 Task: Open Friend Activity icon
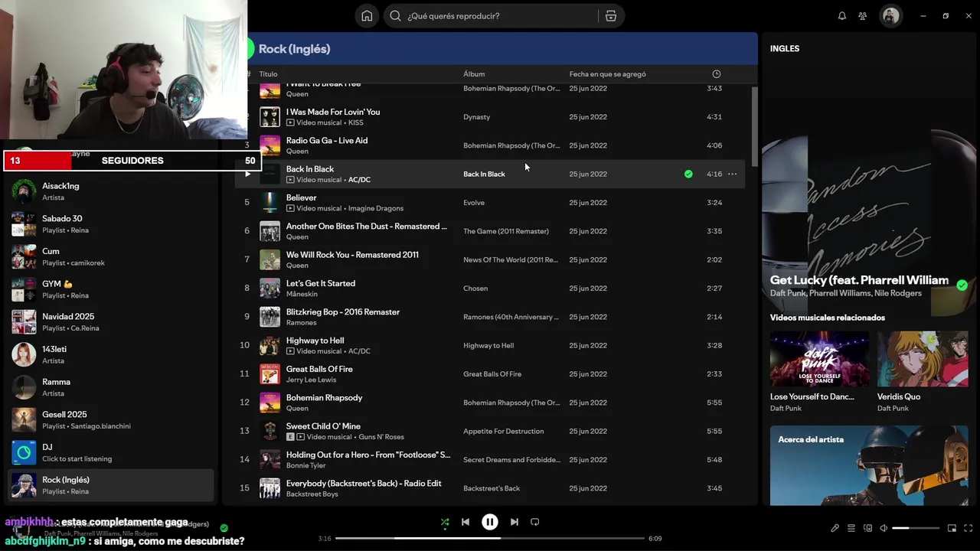point(863,16)
